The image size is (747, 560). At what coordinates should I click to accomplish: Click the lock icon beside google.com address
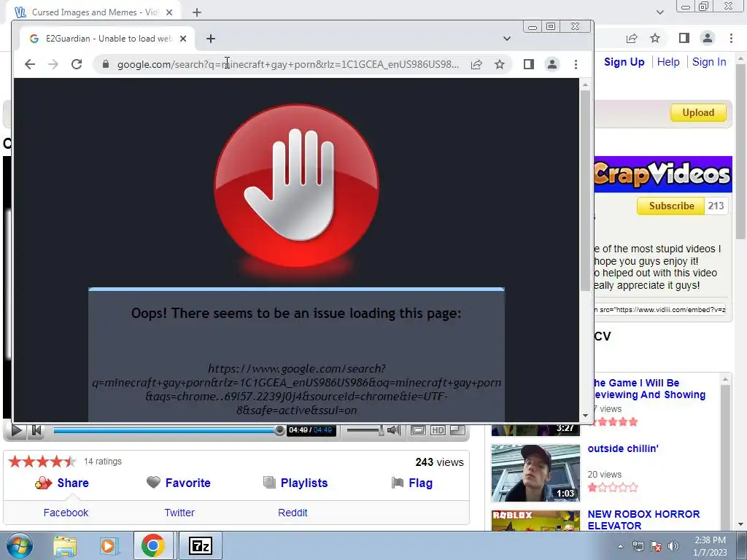[x=106, y=64]
